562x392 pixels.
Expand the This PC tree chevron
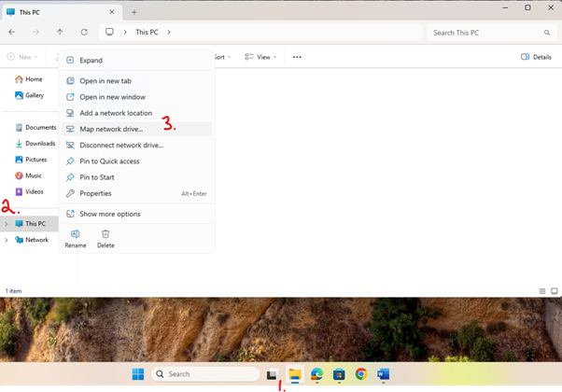tap(7, 224)
